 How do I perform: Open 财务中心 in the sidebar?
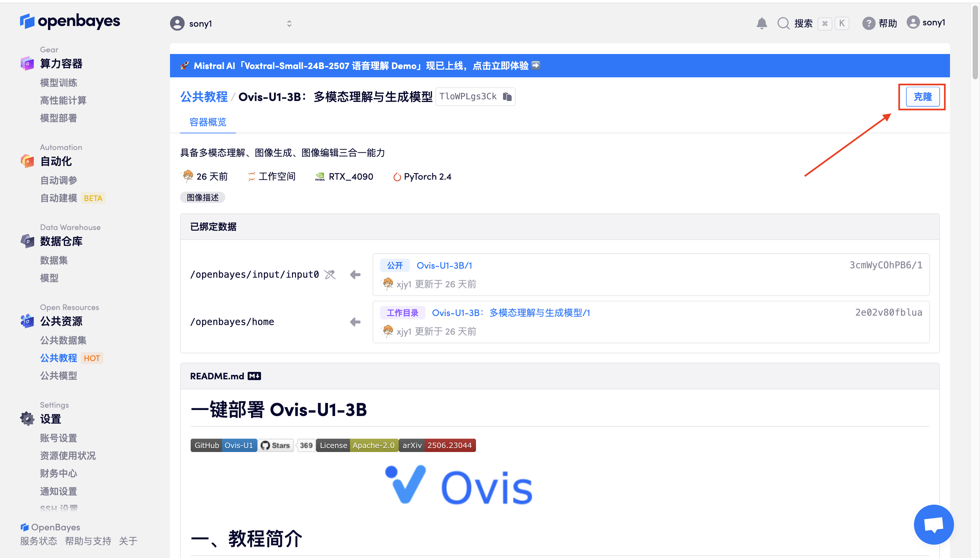click(x=58, y=473)
